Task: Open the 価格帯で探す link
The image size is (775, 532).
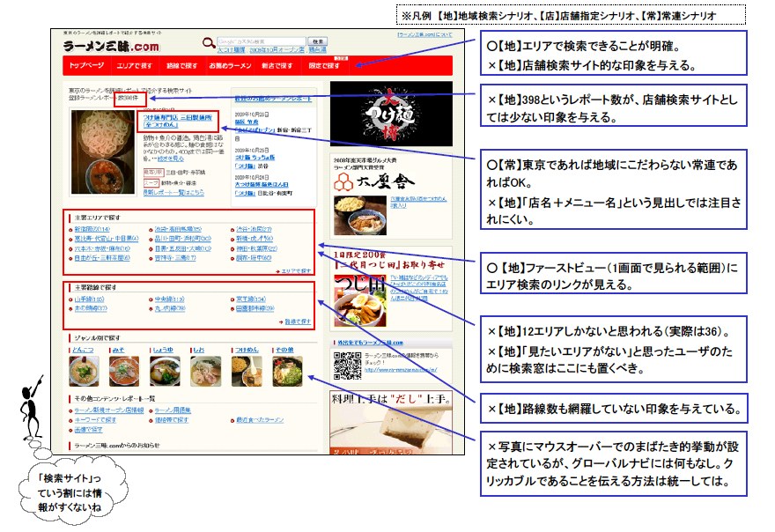Action: coord(172,420)
